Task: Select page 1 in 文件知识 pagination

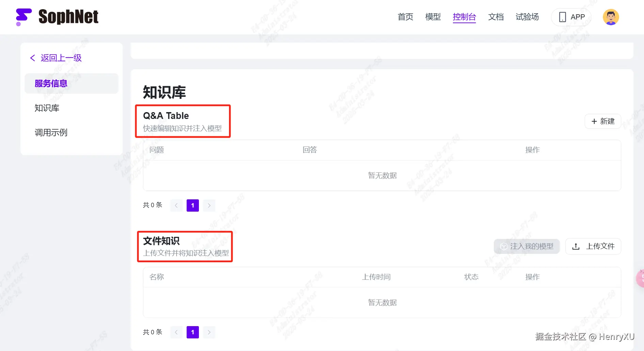Action: [x=193, y=332]
